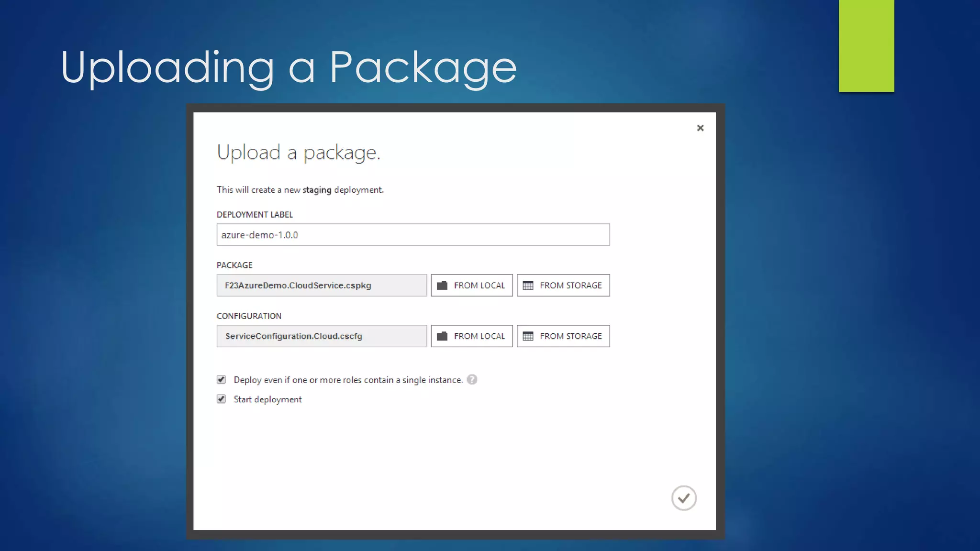Pick configuration FROM STORAGE button text
Viewport: 980px width, 551px height.
(x=570, y=336)
